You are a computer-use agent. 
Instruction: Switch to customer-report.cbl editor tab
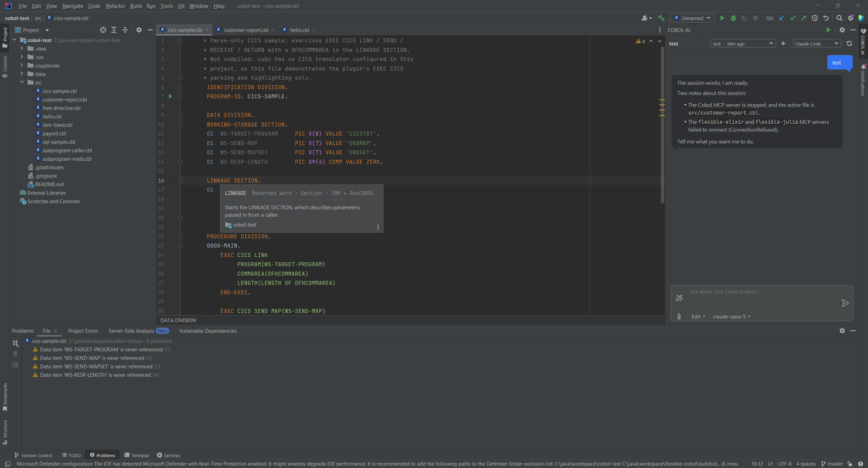point(245,30)
